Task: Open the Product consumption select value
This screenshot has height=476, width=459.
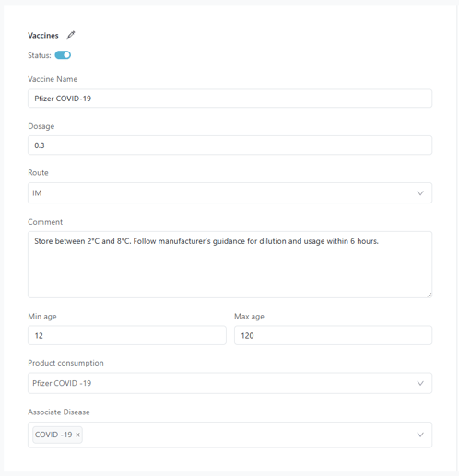Action: pyautogui.click(x=229, y=383)
